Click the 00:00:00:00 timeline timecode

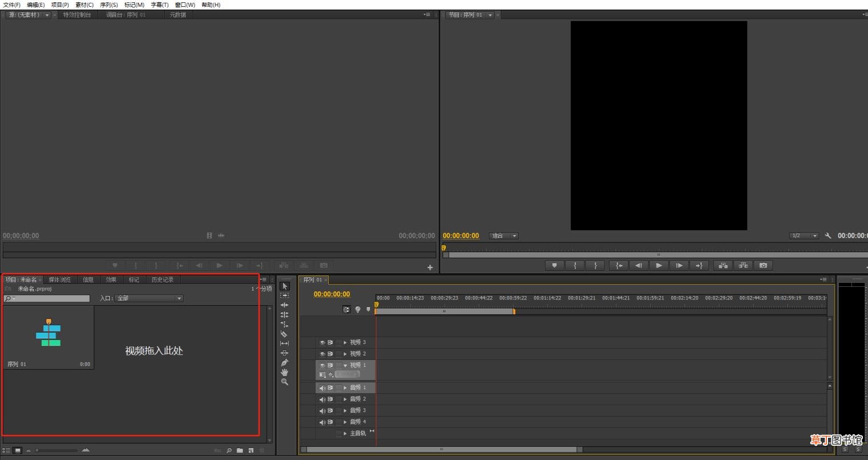(x=332, y=294)
